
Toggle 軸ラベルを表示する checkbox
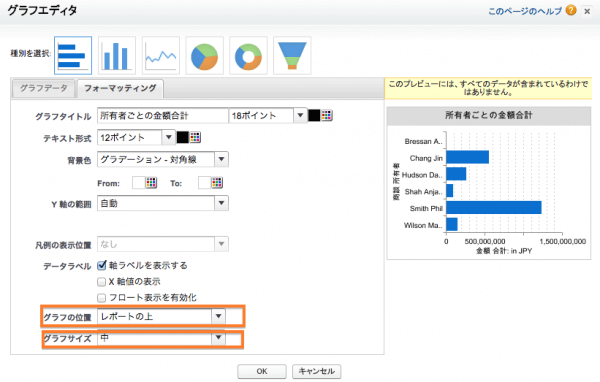click(x=101, y=265)
